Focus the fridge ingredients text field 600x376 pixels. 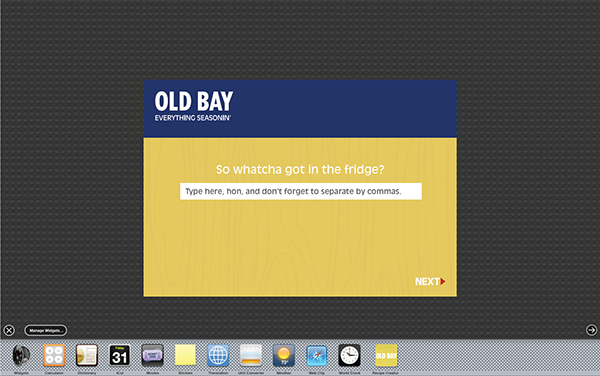point(301,191)
